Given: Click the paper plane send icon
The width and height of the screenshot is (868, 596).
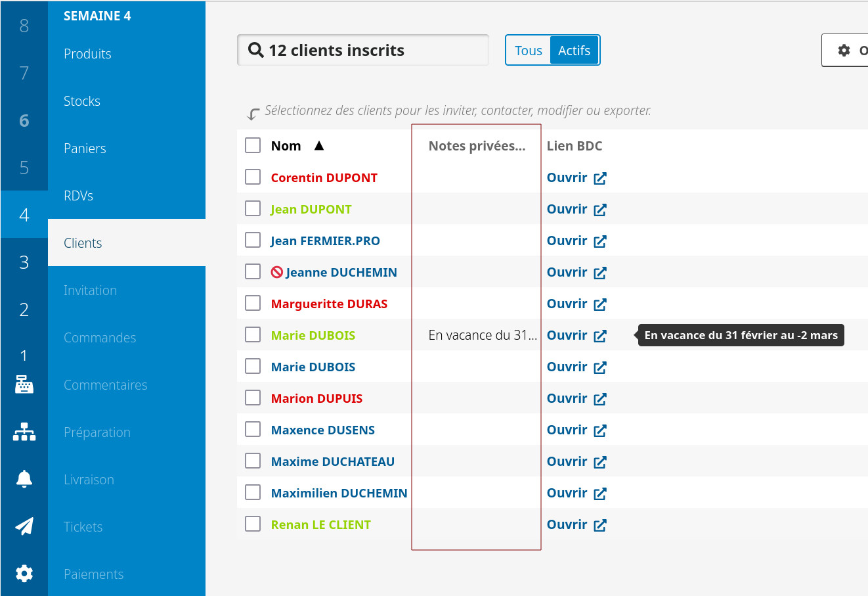Looking at the screenshot, I should 24,526.
